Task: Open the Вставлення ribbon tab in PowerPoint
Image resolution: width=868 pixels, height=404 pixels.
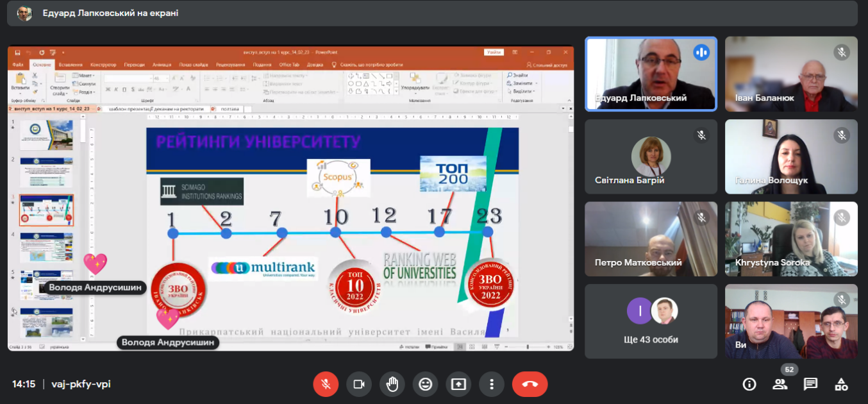Action: [x=70, y=65]
